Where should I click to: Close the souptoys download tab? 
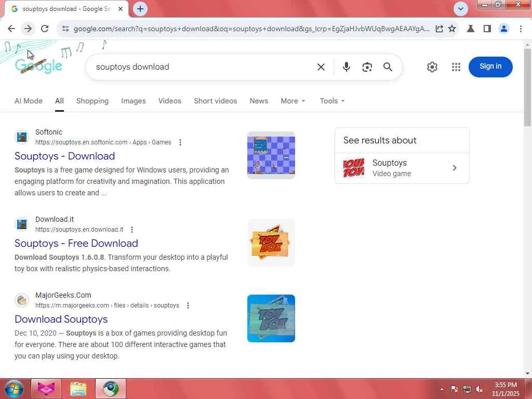tap(121, 9)
